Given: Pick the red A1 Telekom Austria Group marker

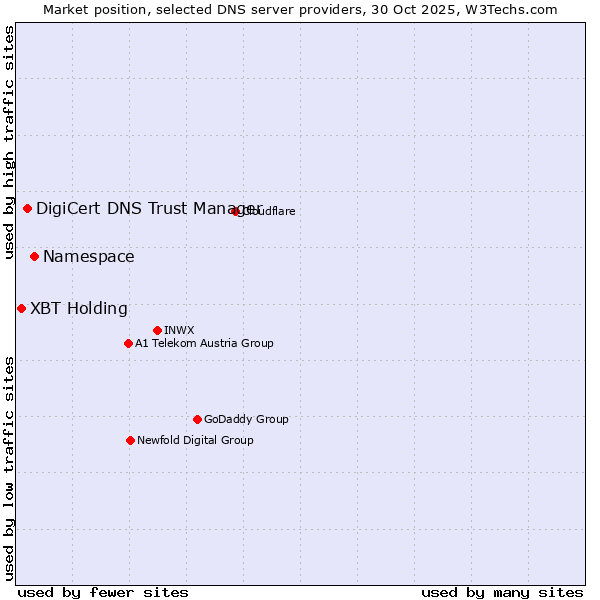Looking at the screenshot, I should (x=128, y=343).
